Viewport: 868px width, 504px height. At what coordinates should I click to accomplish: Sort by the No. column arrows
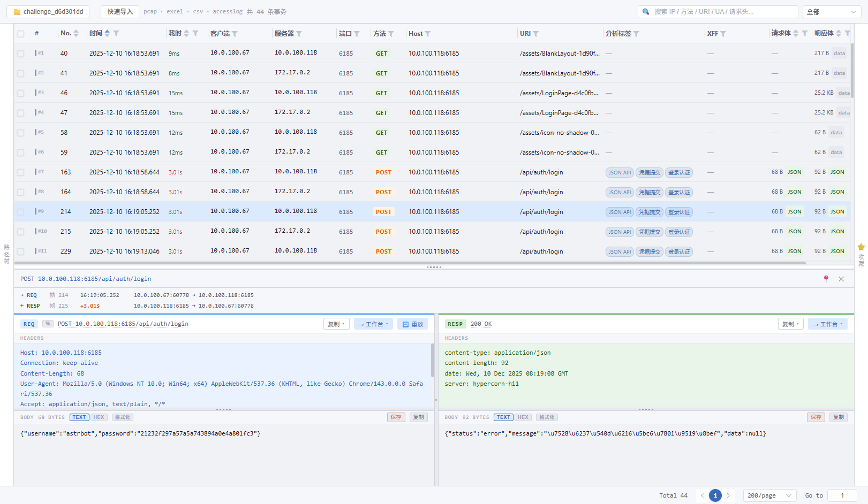point(76,33)
